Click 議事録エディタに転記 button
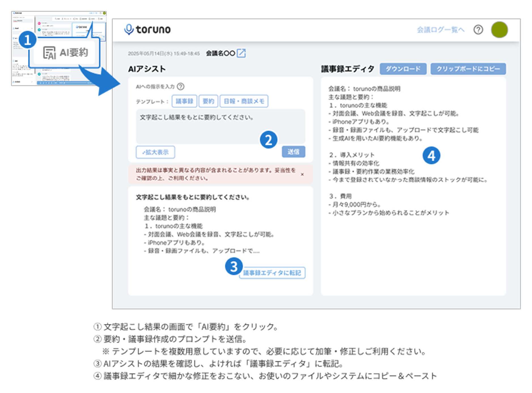Screen dimensions: 532x393 [272, 273]
